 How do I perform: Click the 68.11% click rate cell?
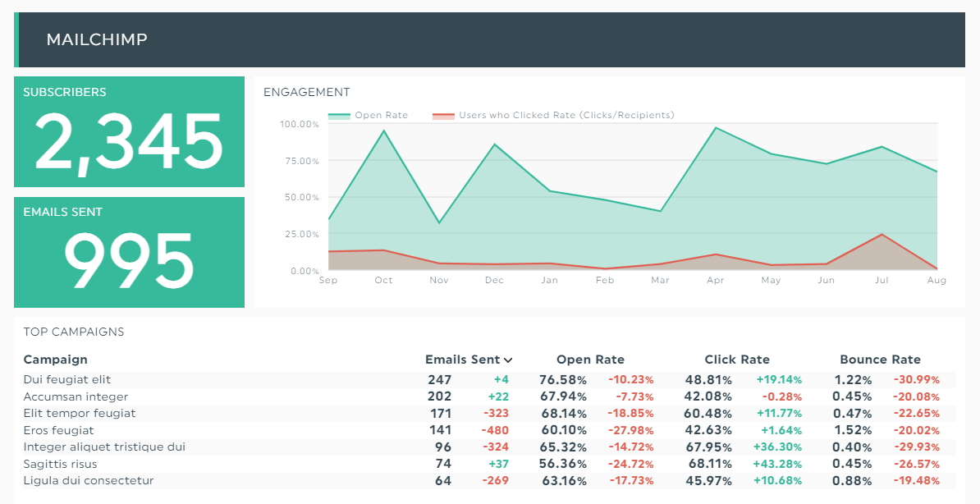click(708, 464)
